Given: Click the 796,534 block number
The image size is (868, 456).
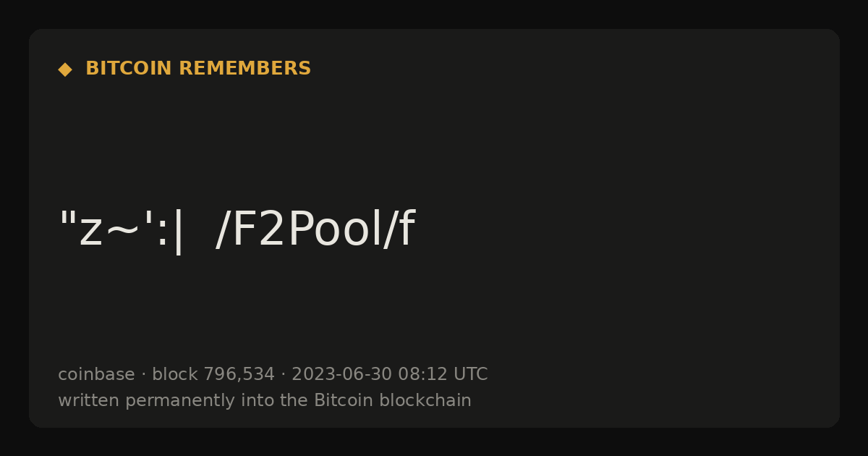Looking at the screenshot, I should coord(239,375).
